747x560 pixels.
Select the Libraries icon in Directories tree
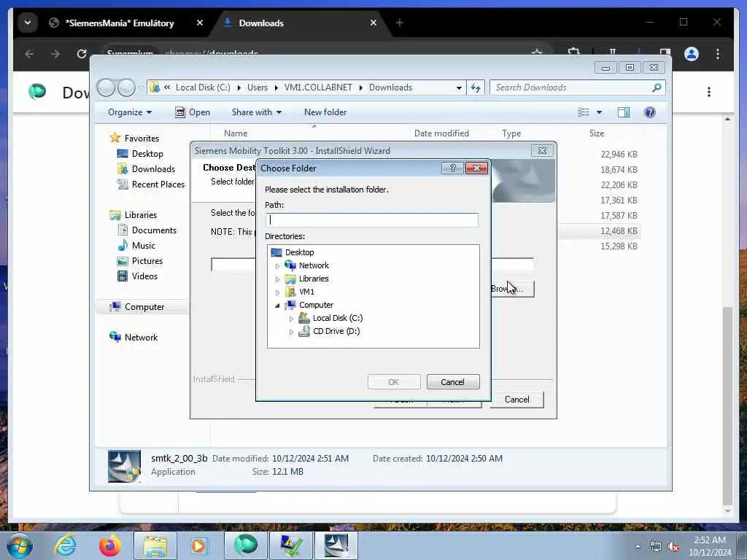[x=290, y=279]
